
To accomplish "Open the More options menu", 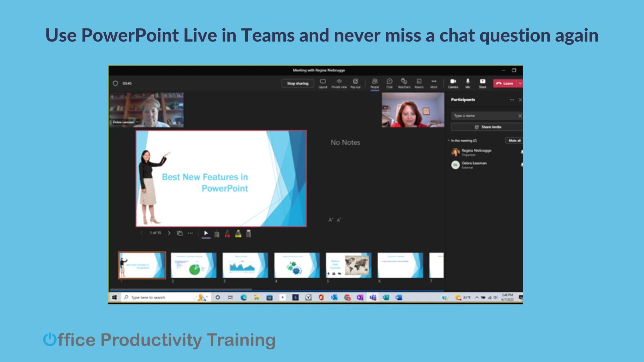I will pyautogui.click(x=434, y=83).
